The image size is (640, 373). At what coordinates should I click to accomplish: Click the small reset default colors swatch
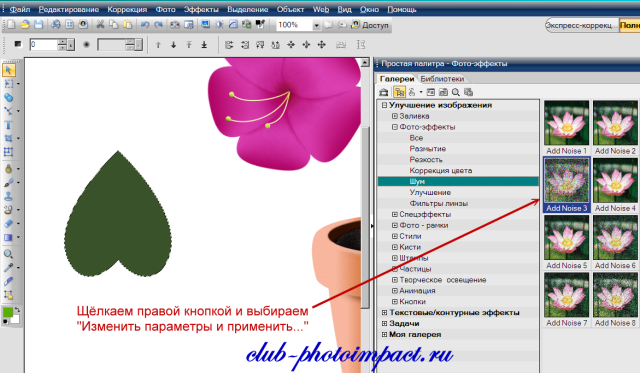[5, 322]
